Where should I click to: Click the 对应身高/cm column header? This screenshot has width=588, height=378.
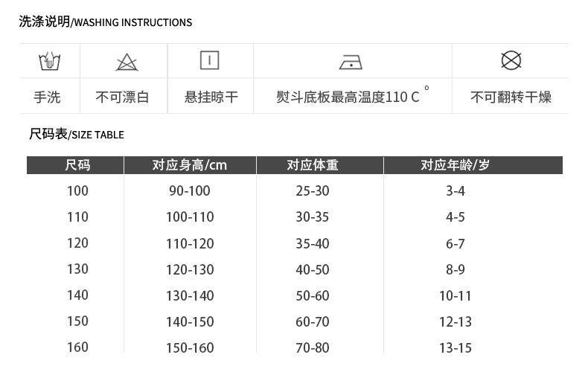tap(190, 165)
